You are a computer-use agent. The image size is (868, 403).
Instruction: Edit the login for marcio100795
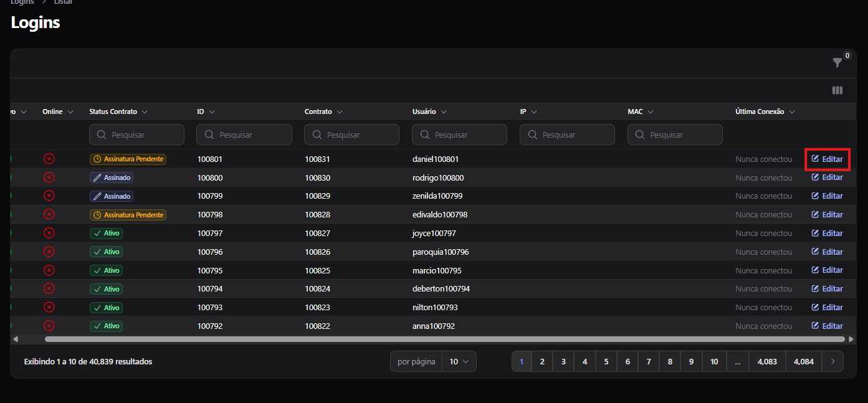pos(827,270)
